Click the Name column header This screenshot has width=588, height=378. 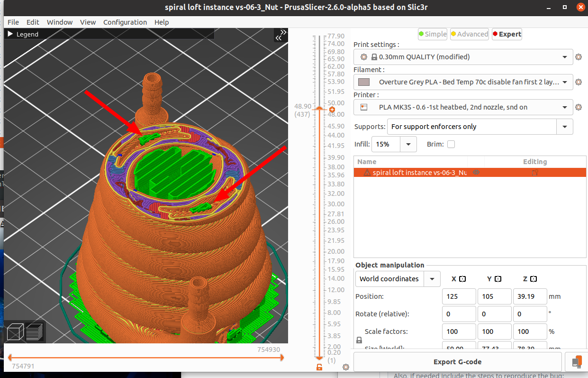tap(367, 162)
